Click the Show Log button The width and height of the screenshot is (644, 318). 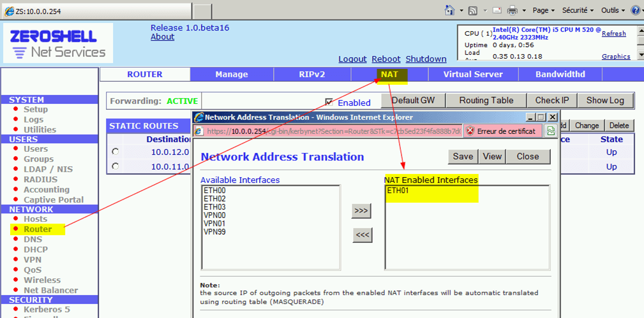tap(605, 101)
